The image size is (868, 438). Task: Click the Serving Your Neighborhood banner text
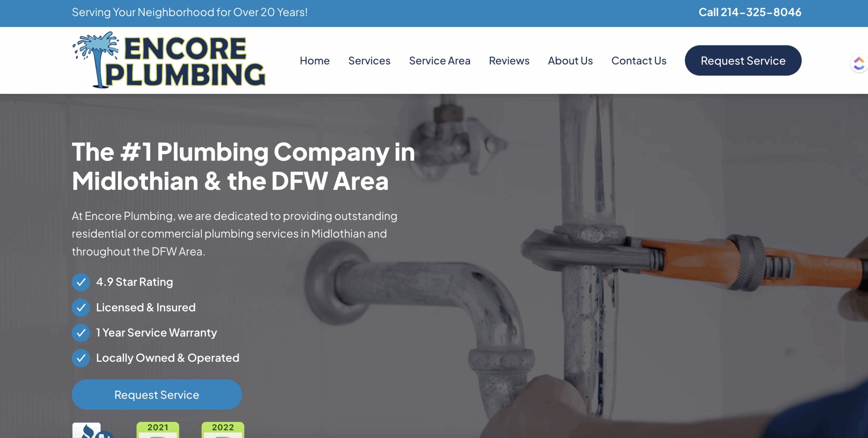[x=190, y=12]
